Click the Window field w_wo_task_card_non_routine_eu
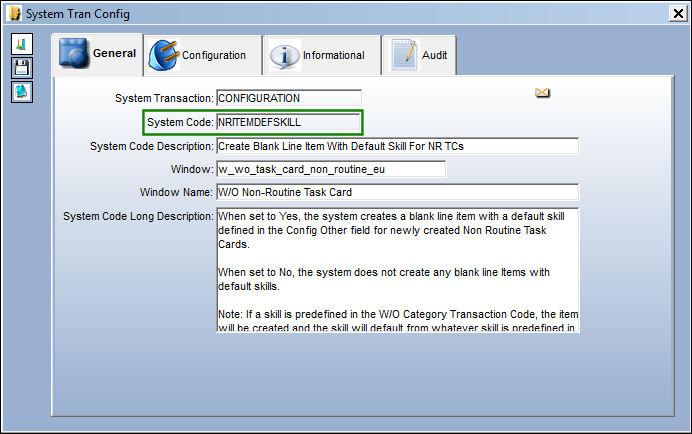This screenshot has height=434, width=692. (331, 169)
